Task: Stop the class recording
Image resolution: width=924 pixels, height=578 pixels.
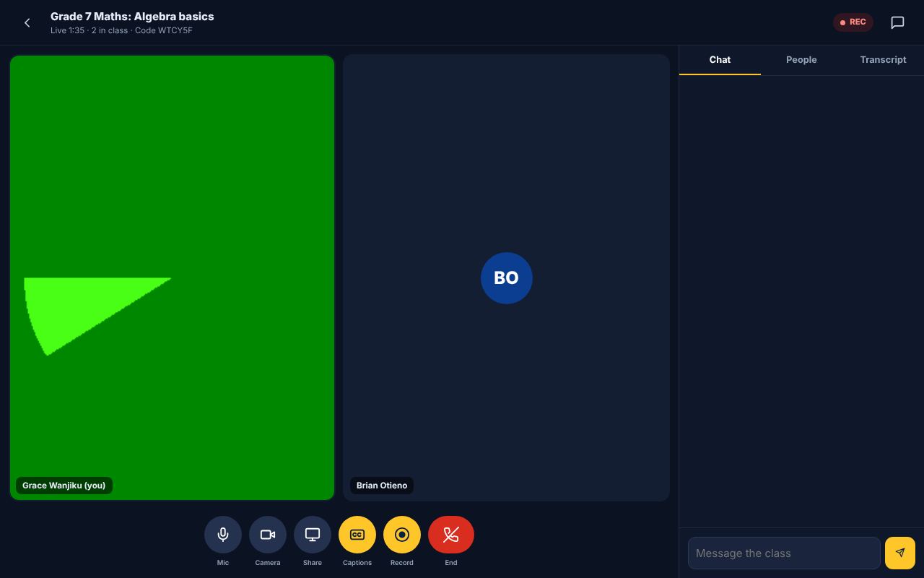Action: (402, 535)
